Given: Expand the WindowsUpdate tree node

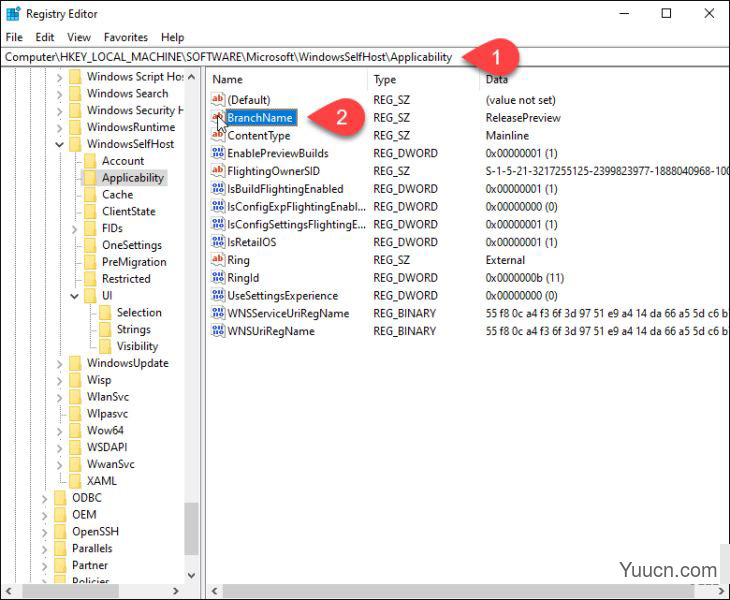Looking at the screenshot, I should point(60,364).
